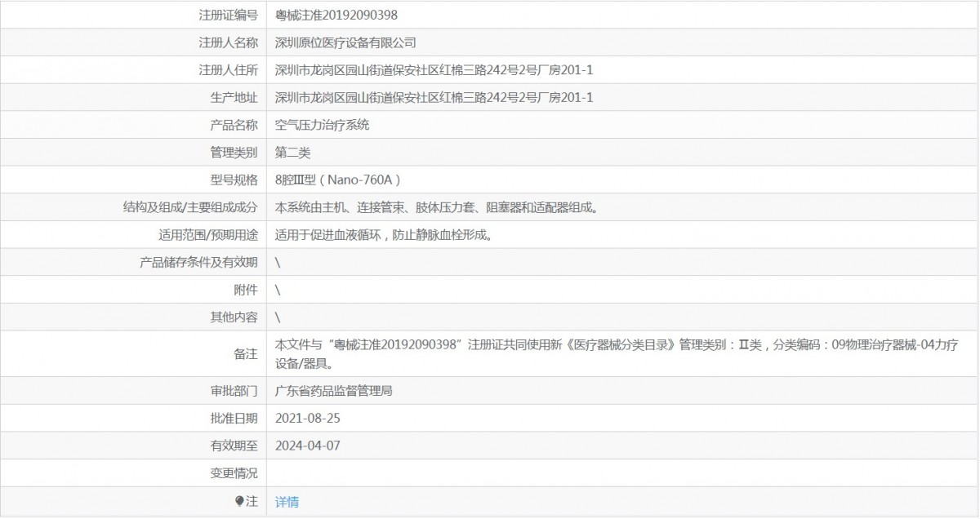Click backslash value in 产品储存条件及有效期 row

[x=278, y=263]
